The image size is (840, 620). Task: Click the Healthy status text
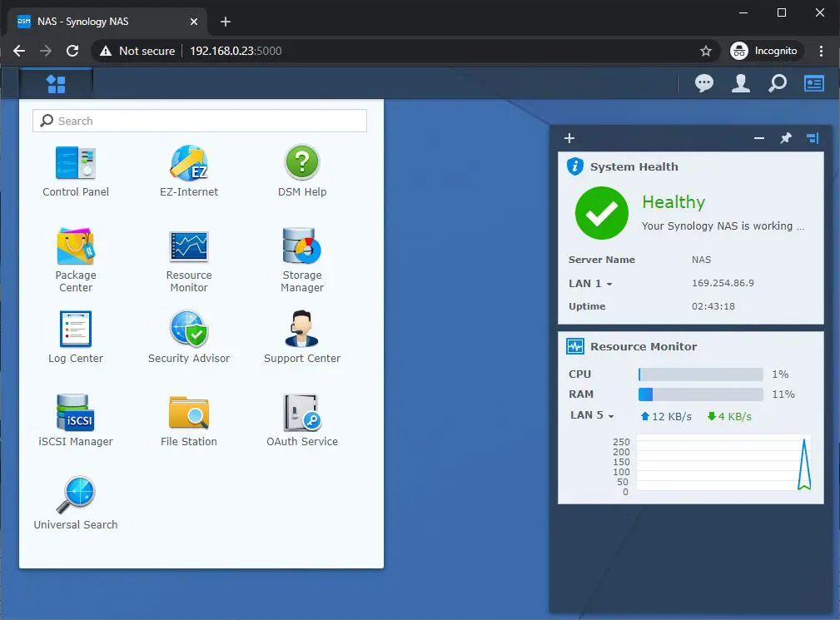[673, 202]
